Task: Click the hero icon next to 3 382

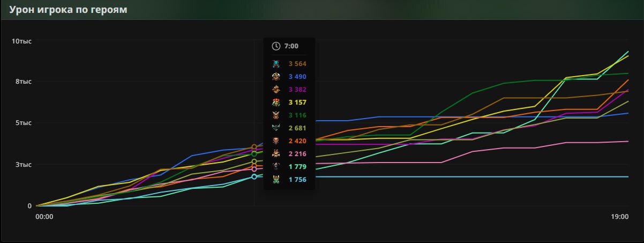Action: coord(276,90)
